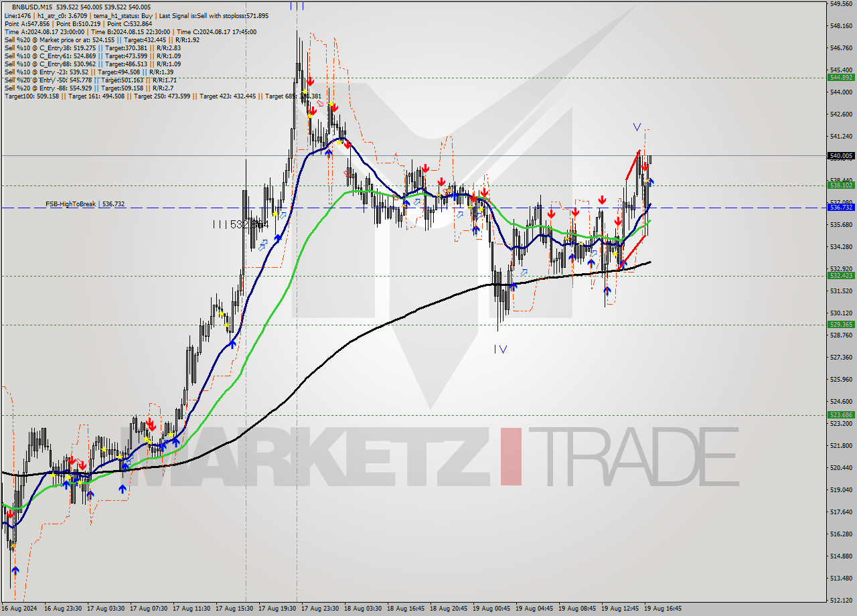The image size is (857, 616).
Task: Click the 549.560 price axis label
Action: click(x=840, y=3)
